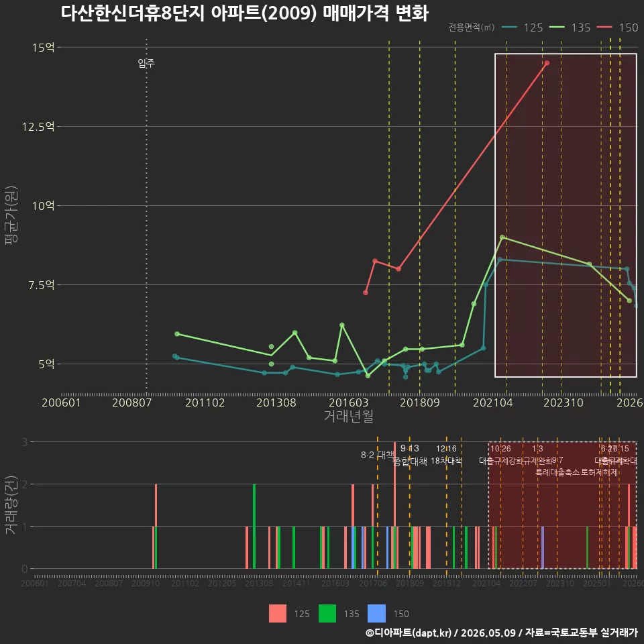Toggle the 125 line series in the top legend
Viewport: 644px width, 644px height.
(523, 28)
